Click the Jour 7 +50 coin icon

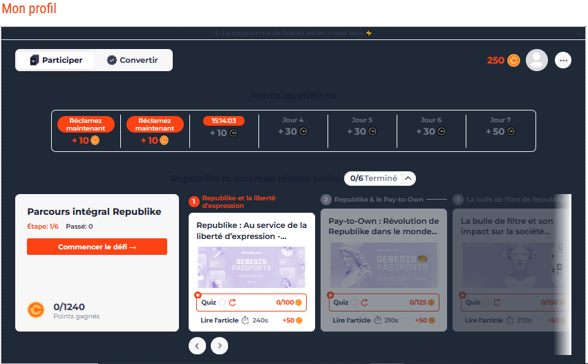point(511,132)
